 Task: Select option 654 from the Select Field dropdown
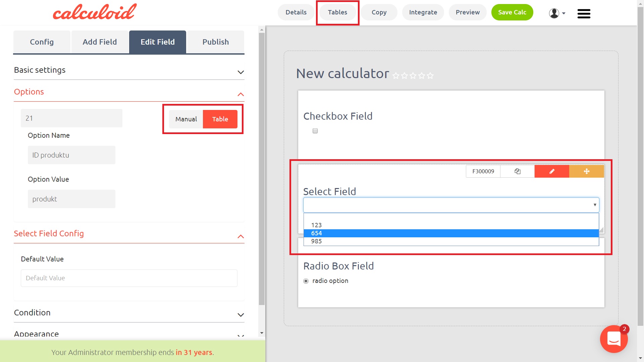tap(451, 233)
